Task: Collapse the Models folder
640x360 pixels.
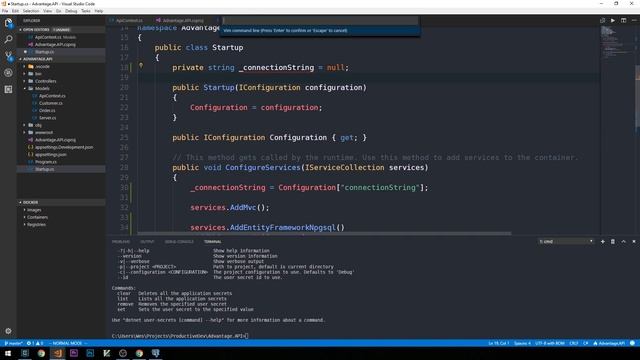Action: click(x=61, y=89)
